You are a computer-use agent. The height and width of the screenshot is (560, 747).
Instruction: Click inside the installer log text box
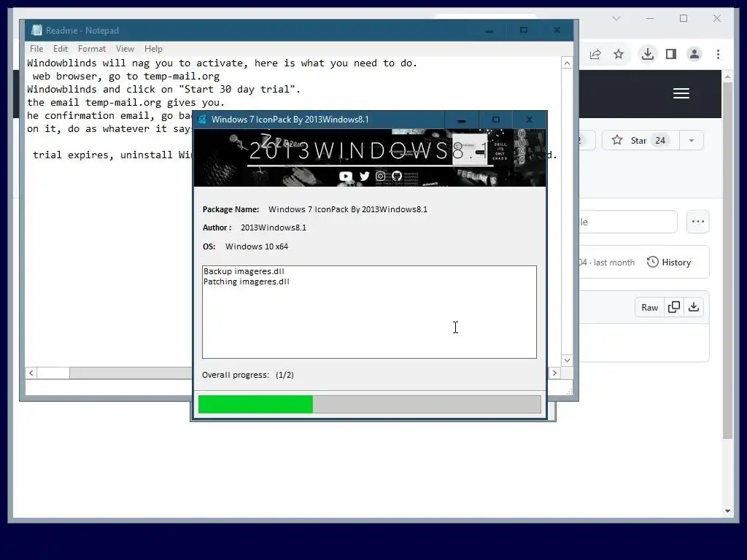pos(369,312)
